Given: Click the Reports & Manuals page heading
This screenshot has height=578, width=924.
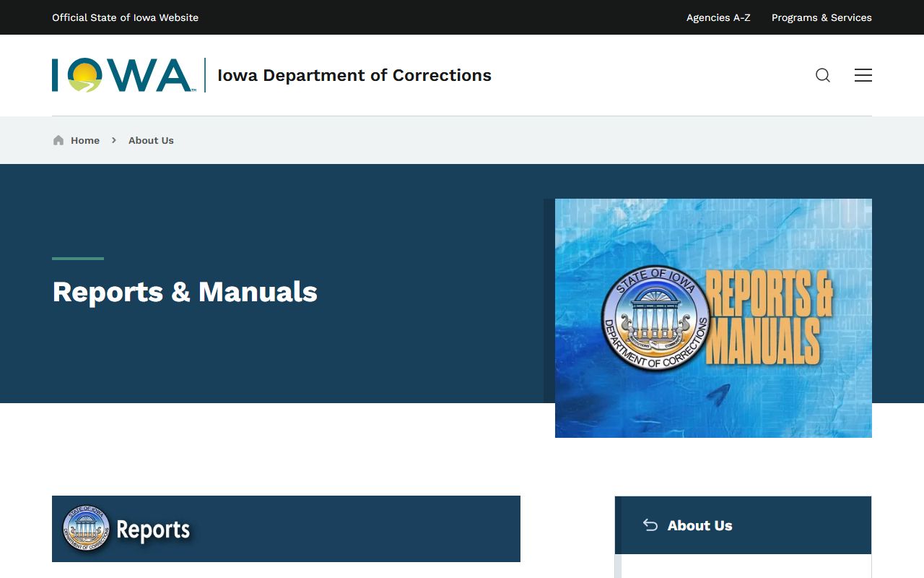Looking at the screenshot, I should [185, 292].
